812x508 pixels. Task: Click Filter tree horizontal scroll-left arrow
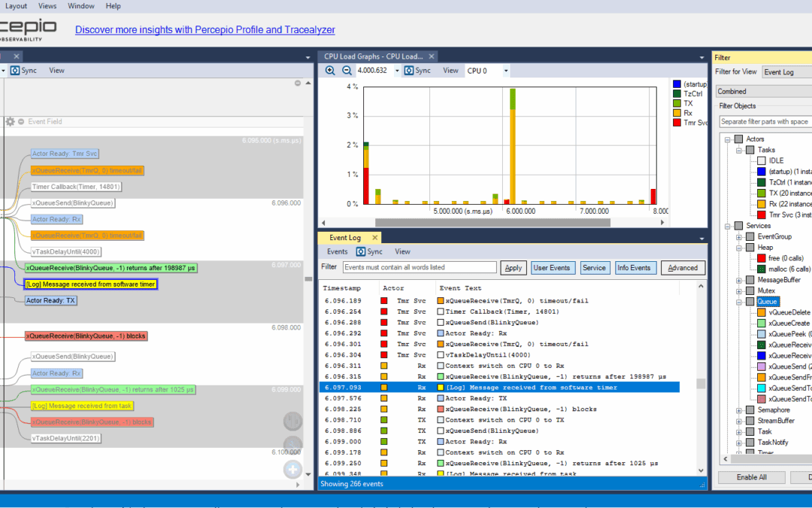click(725, 459)
